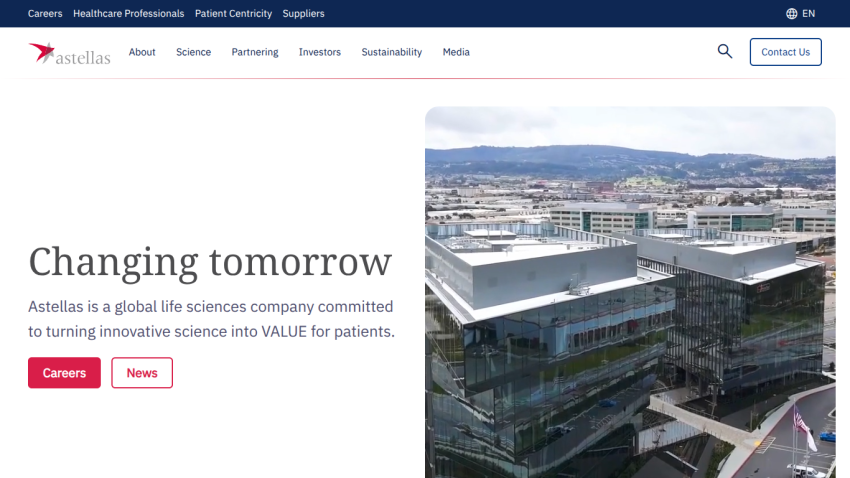Visit the Suppliers link
The height and width of the screenshot is (478, 850).
[x=303, y=14]
